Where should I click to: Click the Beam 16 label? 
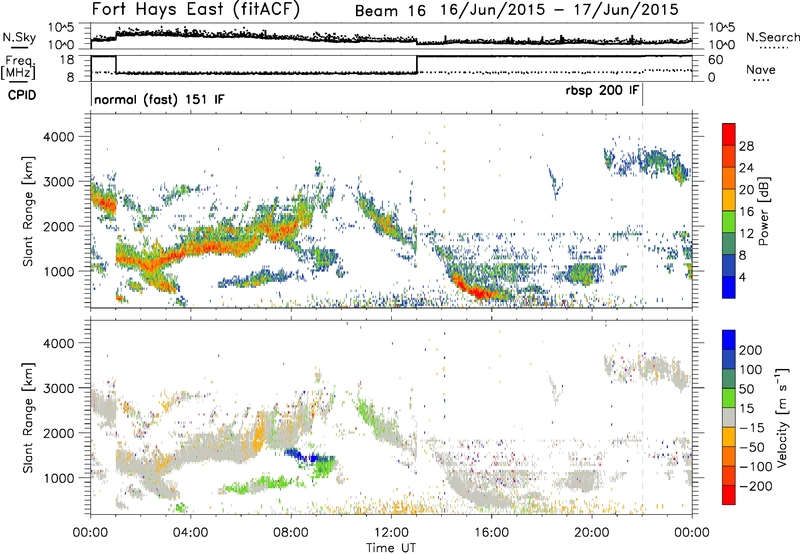(x=390, y=11)
